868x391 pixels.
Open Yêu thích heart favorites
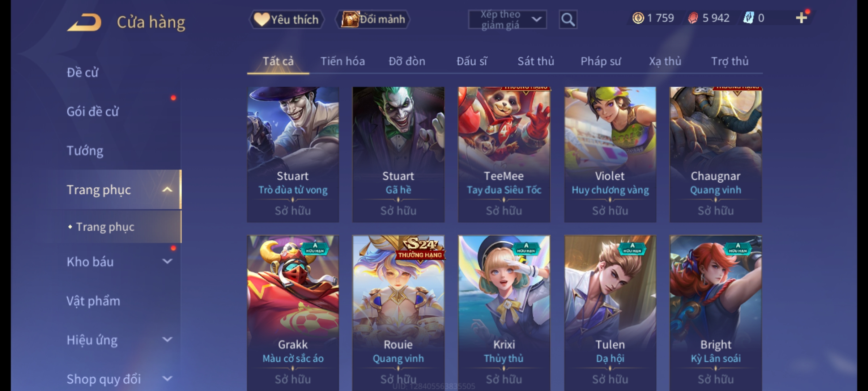pyautogui.click(x=286, y=19)
